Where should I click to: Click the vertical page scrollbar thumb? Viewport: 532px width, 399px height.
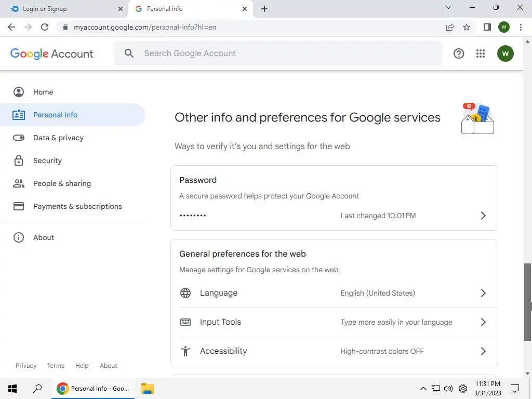[527, 301]
